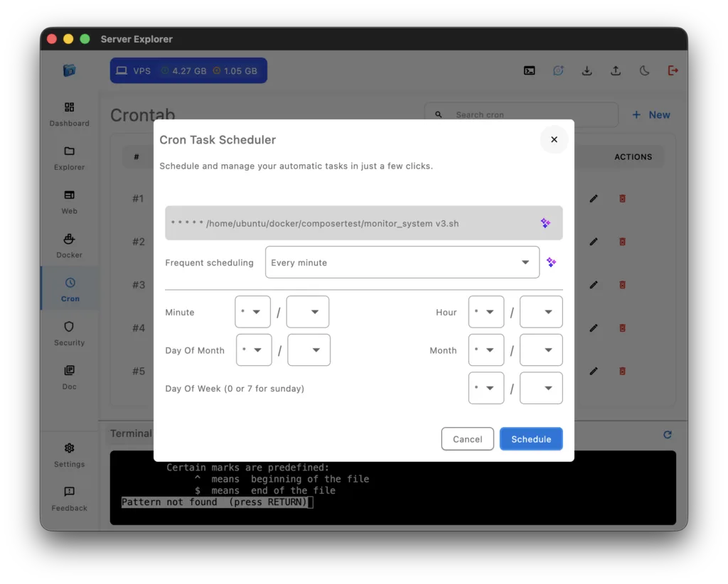Edit cron entry #4 pencil icon
The height and width of the screenshot is (584, 728).
[x=594, y=328]
